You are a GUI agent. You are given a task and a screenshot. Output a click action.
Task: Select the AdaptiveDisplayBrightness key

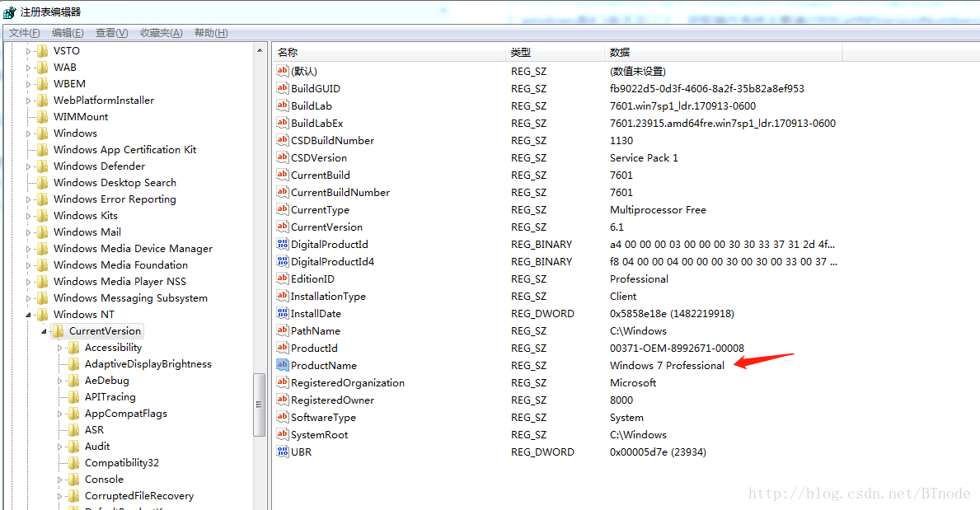point(148,363)
